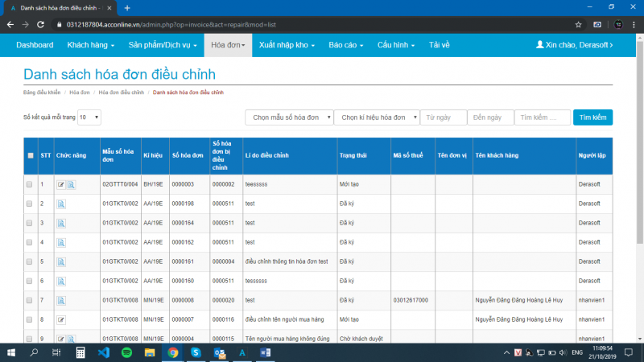Click Danh sách hóa đơn điều chỉnh breadcrumb
Image resolution: width=644 pixels, height=362 pixels.
[x=188, y=93]
